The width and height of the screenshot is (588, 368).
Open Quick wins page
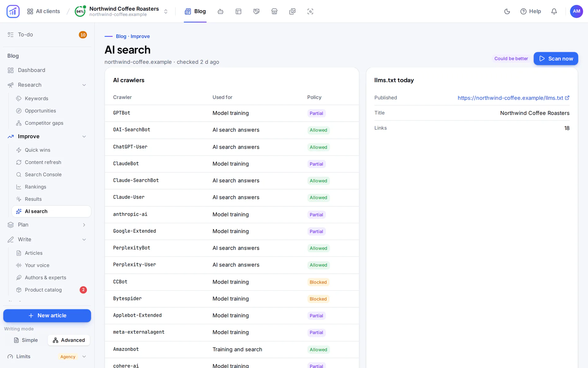[x=51, y=150]
